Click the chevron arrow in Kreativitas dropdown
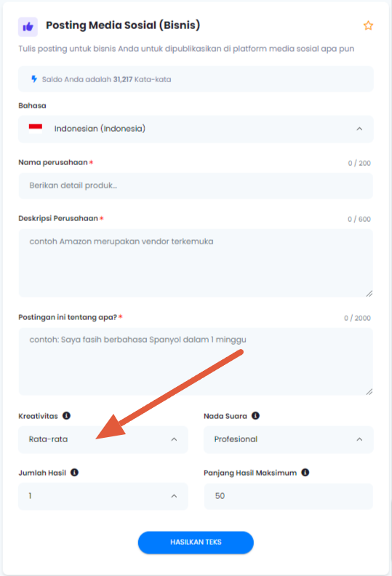This screenshot has height=576, width=392. tap(174, 439)
